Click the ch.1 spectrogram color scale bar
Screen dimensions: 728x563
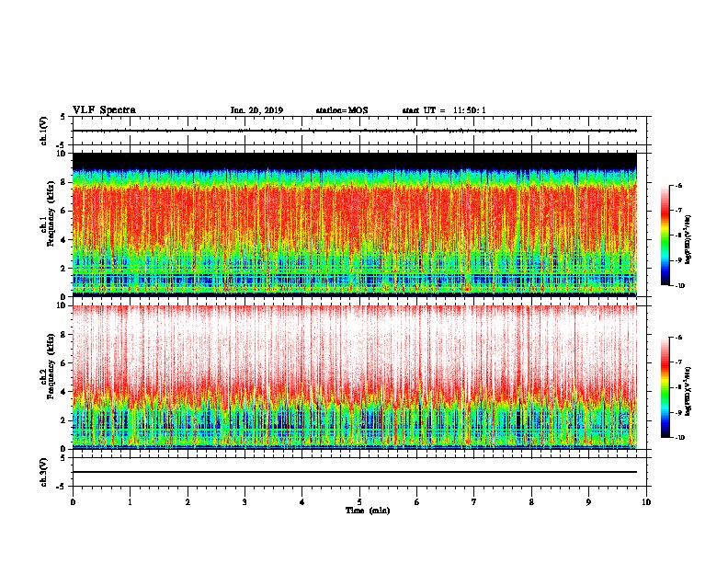pyautogui.click(x=665, y=236)
